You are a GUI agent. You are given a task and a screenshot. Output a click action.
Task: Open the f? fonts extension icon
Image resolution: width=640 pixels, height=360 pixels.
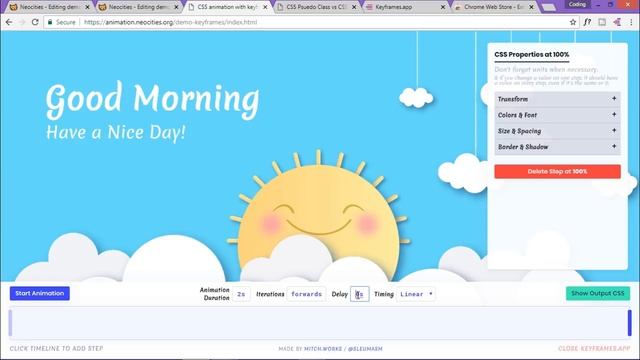click(587, 22)
